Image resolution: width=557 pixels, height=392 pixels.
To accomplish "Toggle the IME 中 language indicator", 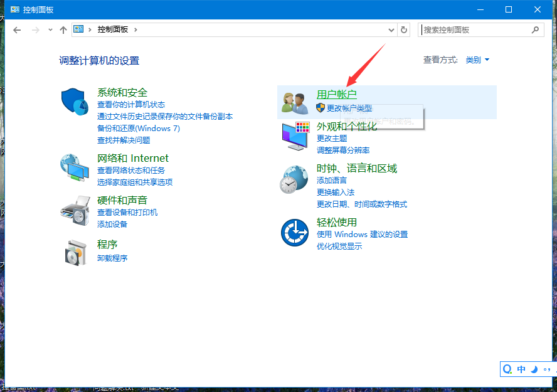I will [x=521, y=369].
